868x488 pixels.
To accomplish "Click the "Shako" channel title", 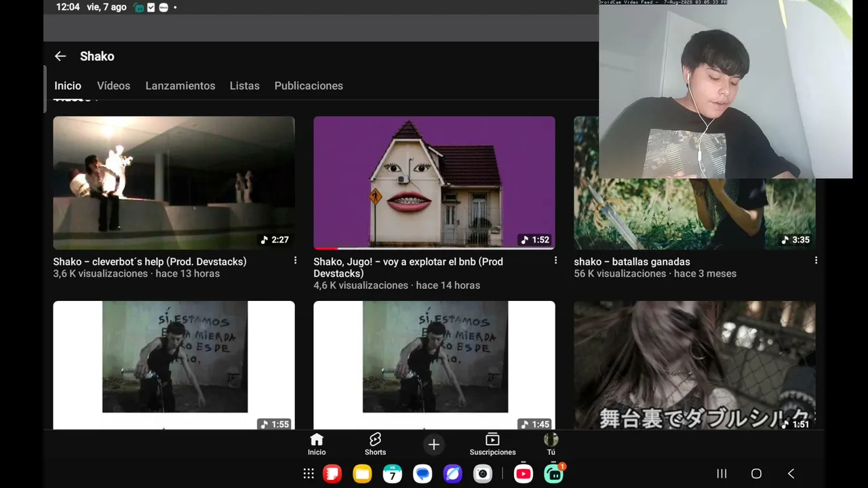I will pos(97,56).
